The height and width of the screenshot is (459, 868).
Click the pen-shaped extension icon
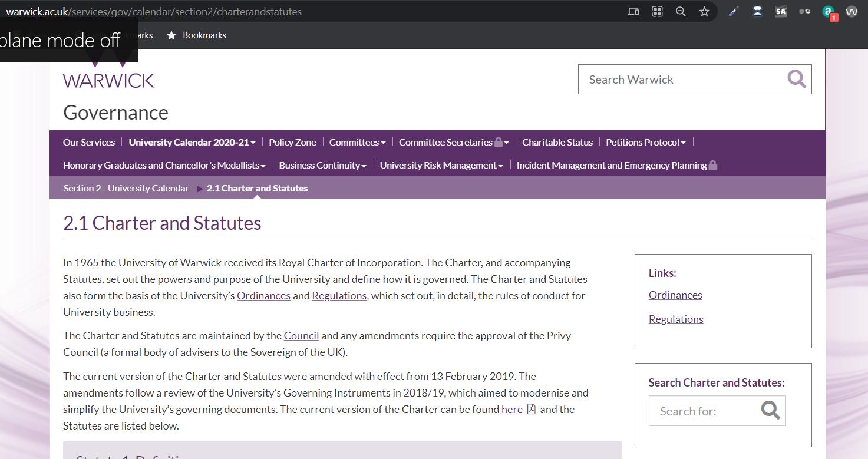pos(734,12)
